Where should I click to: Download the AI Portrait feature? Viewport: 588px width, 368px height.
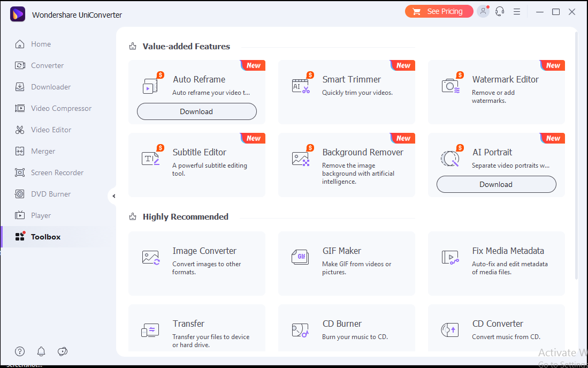tap(496, 184)
